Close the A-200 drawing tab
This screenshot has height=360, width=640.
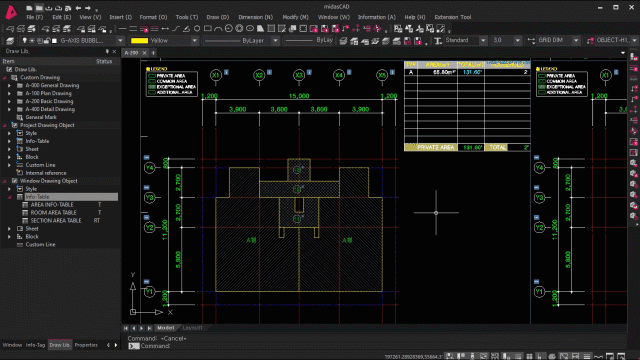144,53
